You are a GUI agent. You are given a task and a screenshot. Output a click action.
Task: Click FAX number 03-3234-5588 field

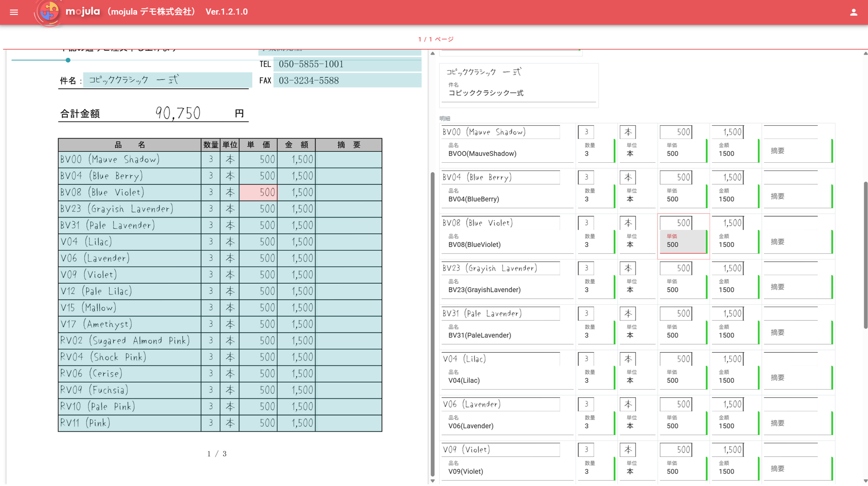coord(347,81)
